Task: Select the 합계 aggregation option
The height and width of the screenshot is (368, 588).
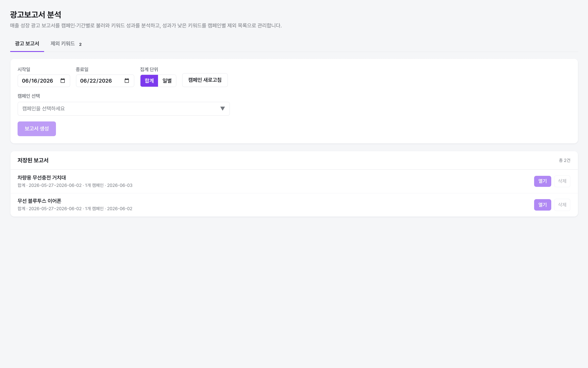Action: pyautogui.click(x=149, y=81)
